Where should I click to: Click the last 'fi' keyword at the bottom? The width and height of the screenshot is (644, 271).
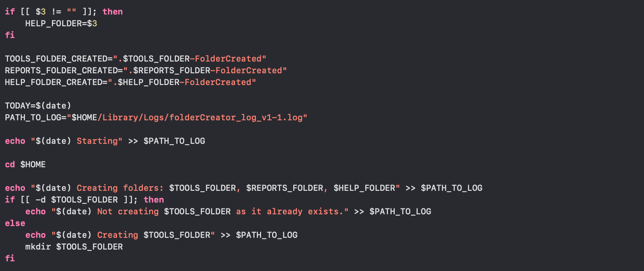coord(10,259)
